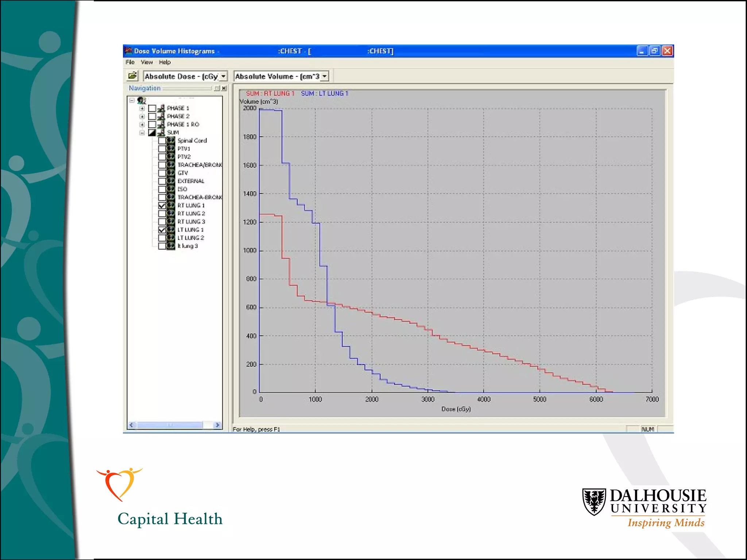This screenshot has width=747, height=560.
Task: Open the Absolute Dose units dropdown
Action: click(223, 76)
